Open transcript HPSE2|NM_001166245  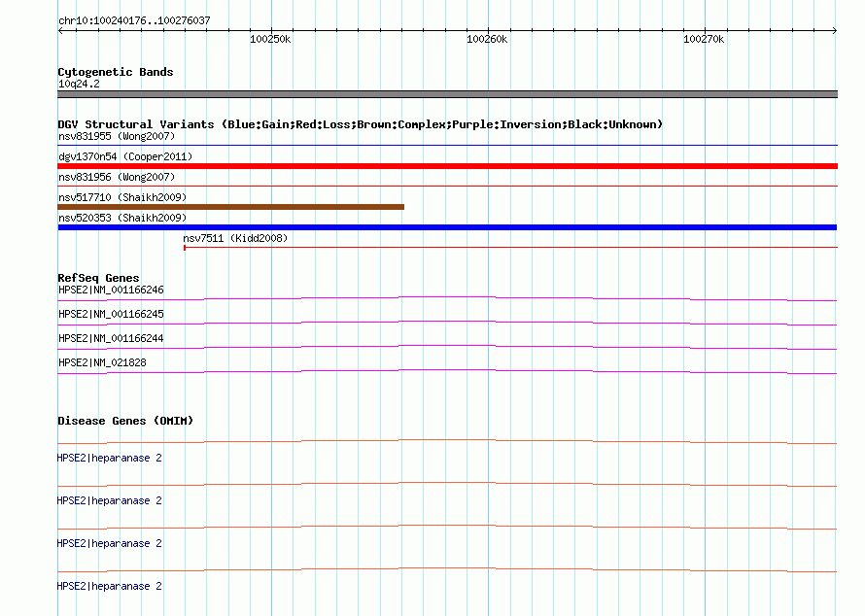(x=111, y=315)
